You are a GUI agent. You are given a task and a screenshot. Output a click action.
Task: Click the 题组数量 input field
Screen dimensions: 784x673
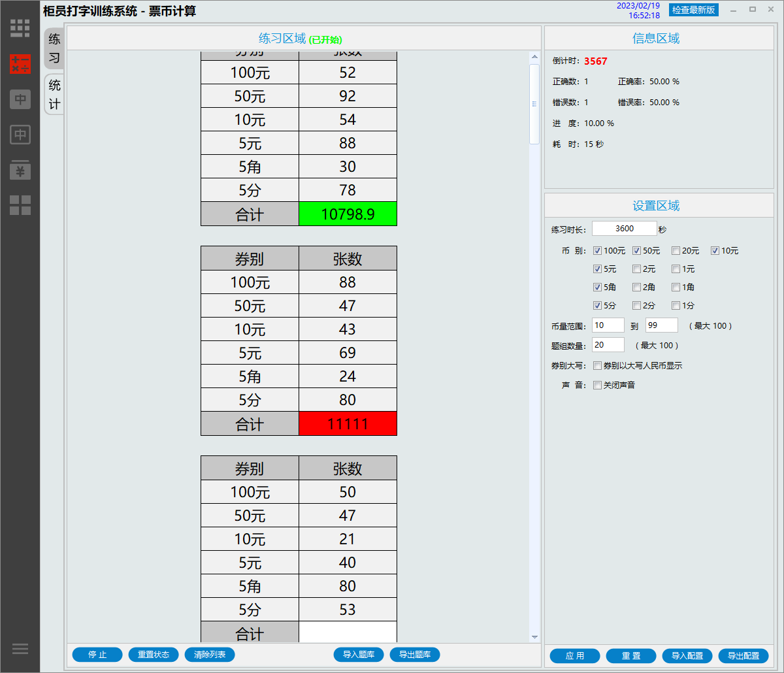click(x=608, y=345)
